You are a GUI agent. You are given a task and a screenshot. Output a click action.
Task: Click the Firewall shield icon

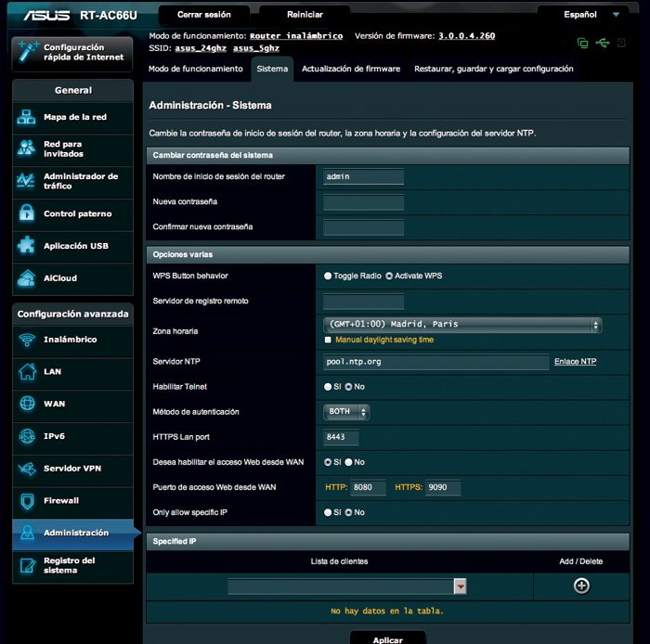[x=27, y=501]
